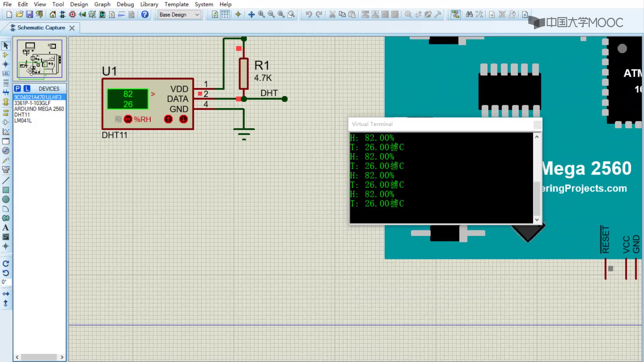644x362 pixels.
Task: Toggle the Wire Autorouter icon
Action: coord(455,14)
